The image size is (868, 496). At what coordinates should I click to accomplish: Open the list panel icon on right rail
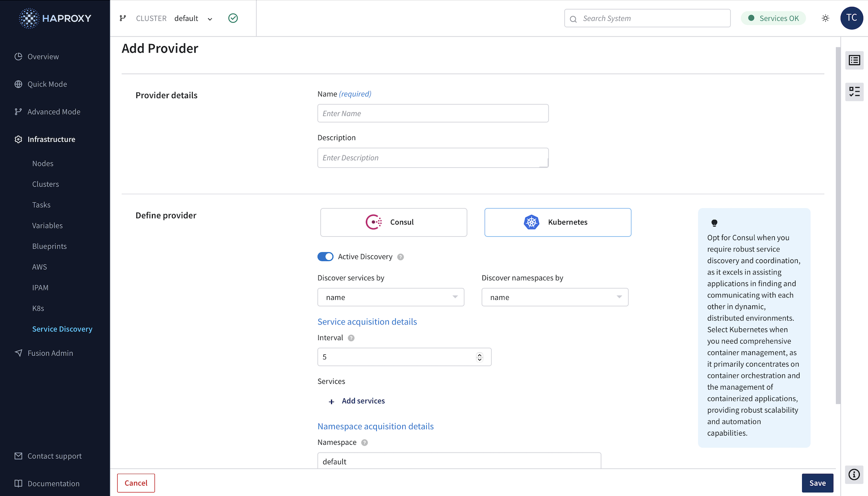(854, 60)
